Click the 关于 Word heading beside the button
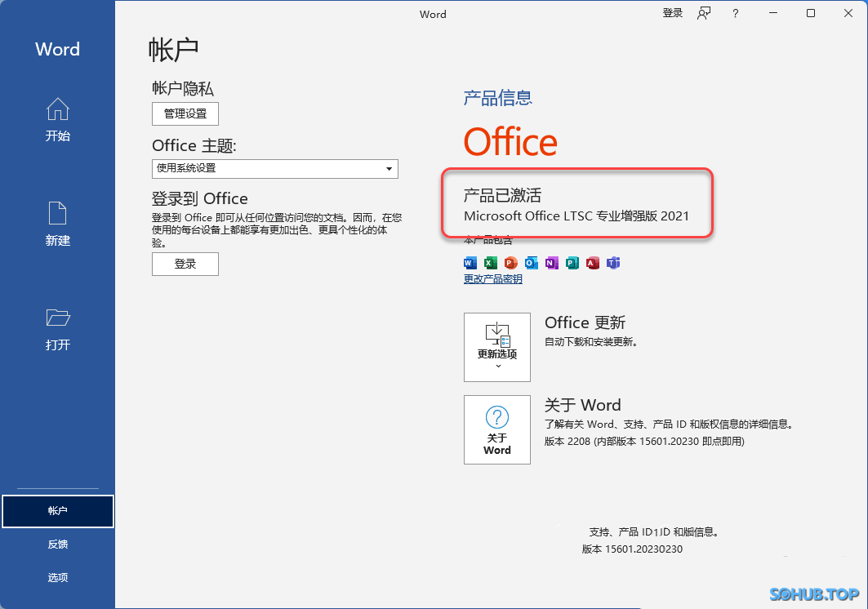The width and height of the screenshot is (868, 609). point(583,405)
